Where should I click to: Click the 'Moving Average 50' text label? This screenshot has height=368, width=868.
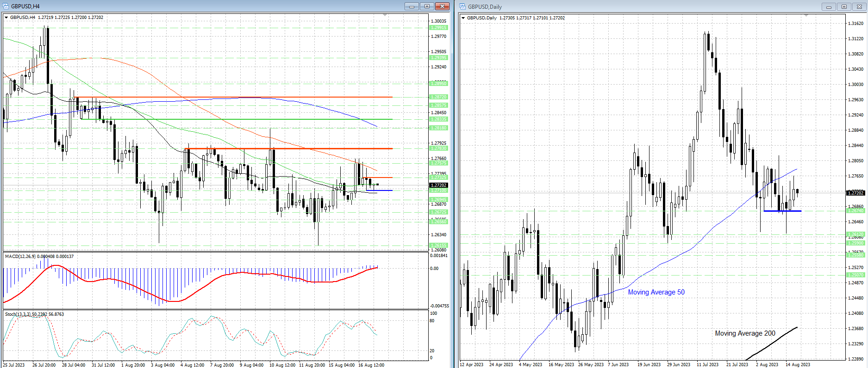click(656, 292)
